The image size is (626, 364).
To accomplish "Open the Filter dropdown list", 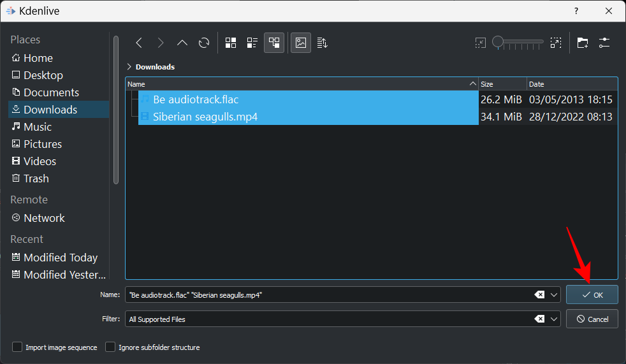I will pos(554,319).
